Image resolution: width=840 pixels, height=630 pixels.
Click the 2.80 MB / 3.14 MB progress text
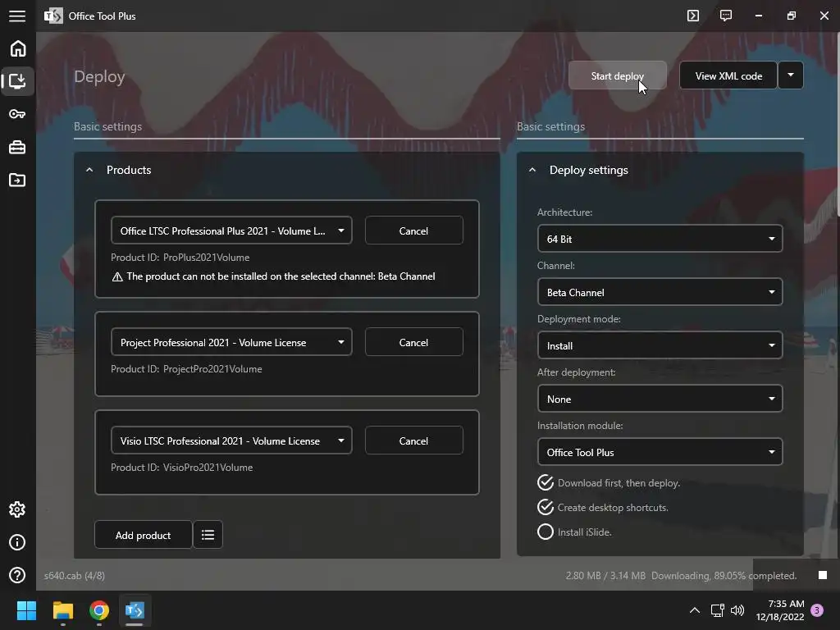(605, 575)
